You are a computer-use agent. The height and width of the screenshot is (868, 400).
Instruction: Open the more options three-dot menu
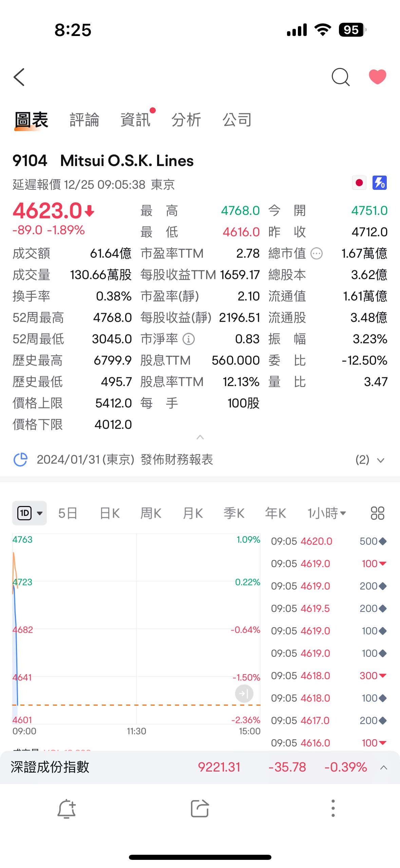click(333, 808)
